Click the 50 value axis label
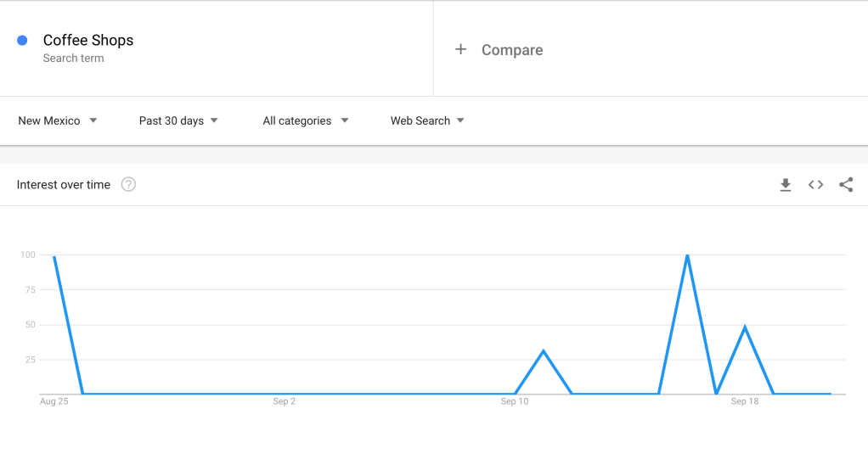 [x=31, y=325]
